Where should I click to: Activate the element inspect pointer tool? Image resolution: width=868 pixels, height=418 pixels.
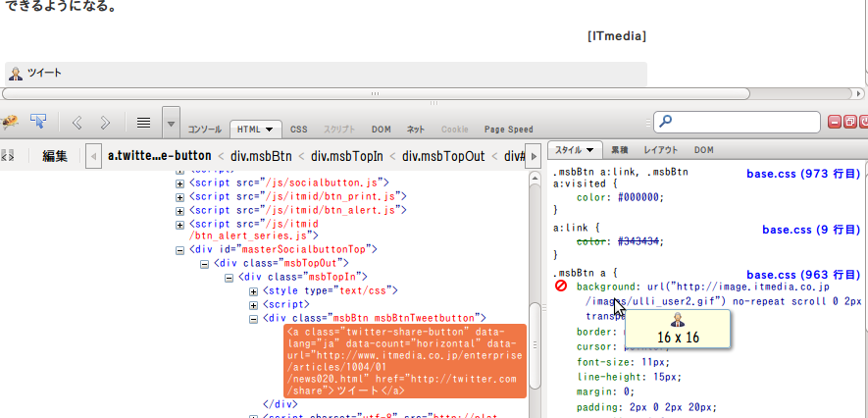click(x=38, y=122)
